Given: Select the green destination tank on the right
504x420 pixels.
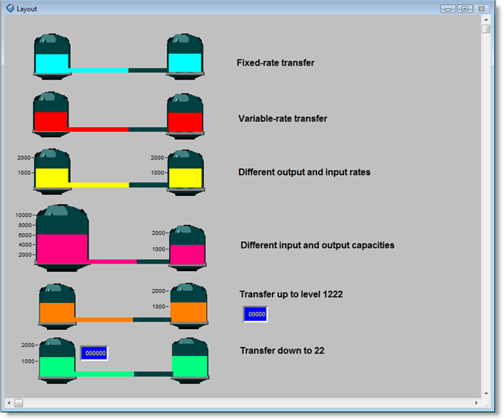Looking at the screenshot, I should pyautogui.click(x=190, y=360).
